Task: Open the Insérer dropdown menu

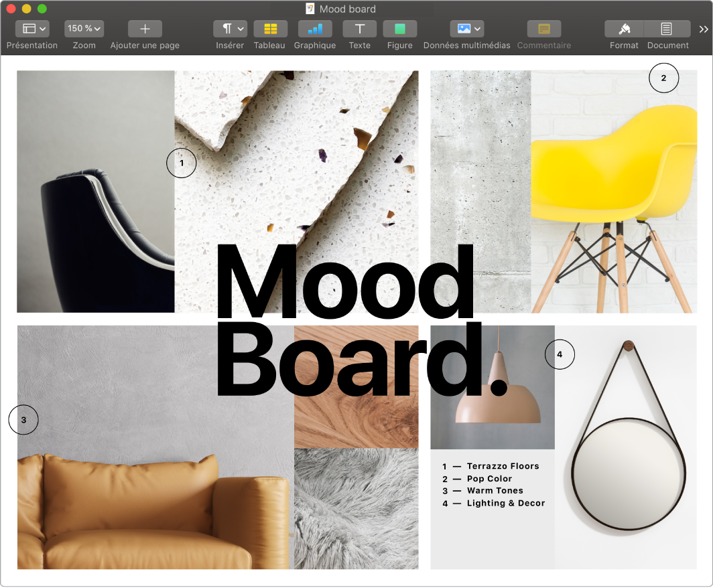Action: [x=230, y=29]
